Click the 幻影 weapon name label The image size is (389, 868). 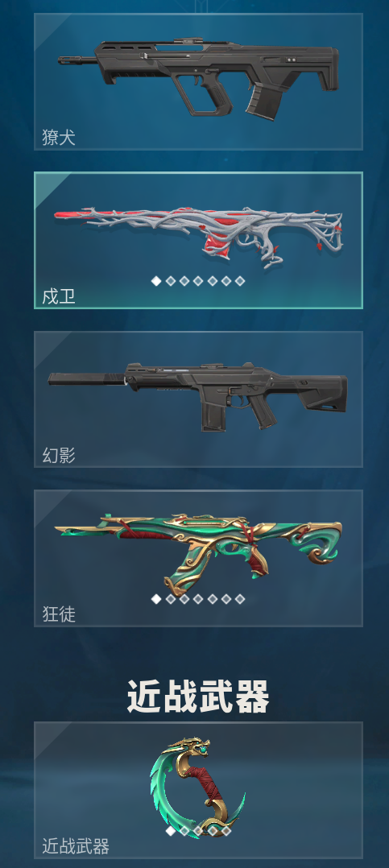[x=59, y=456]
